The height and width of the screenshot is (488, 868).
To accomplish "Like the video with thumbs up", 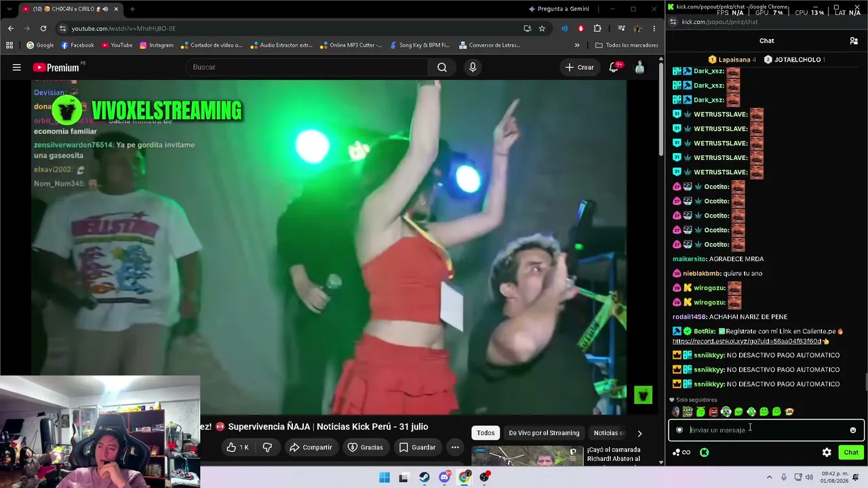I will [238, 447].
